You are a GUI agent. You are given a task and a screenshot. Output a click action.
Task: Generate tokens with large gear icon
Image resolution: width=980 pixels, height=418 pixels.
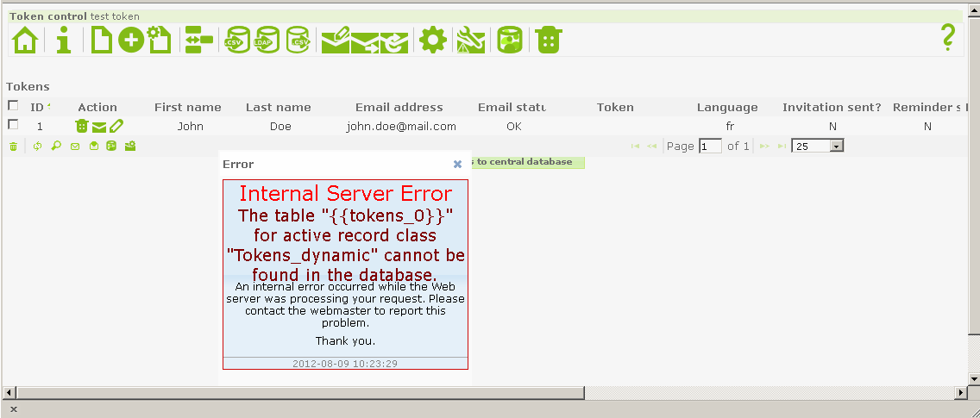433,41
